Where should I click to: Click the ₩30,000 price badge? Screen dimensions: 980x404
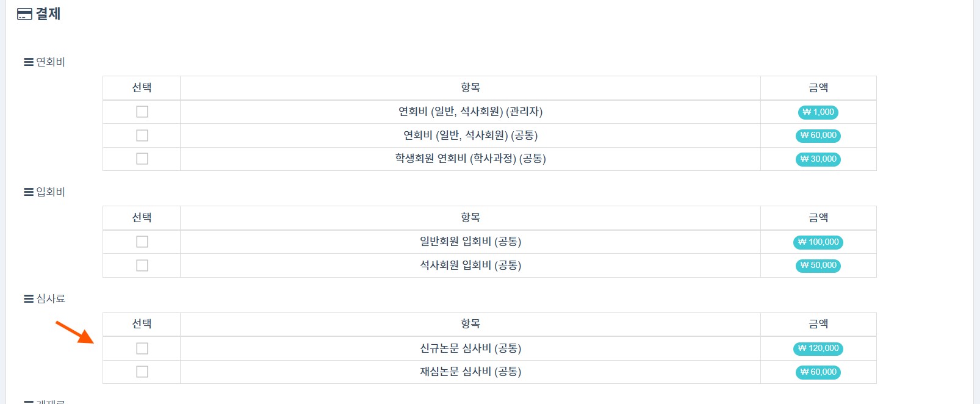(x=818, y=159)
